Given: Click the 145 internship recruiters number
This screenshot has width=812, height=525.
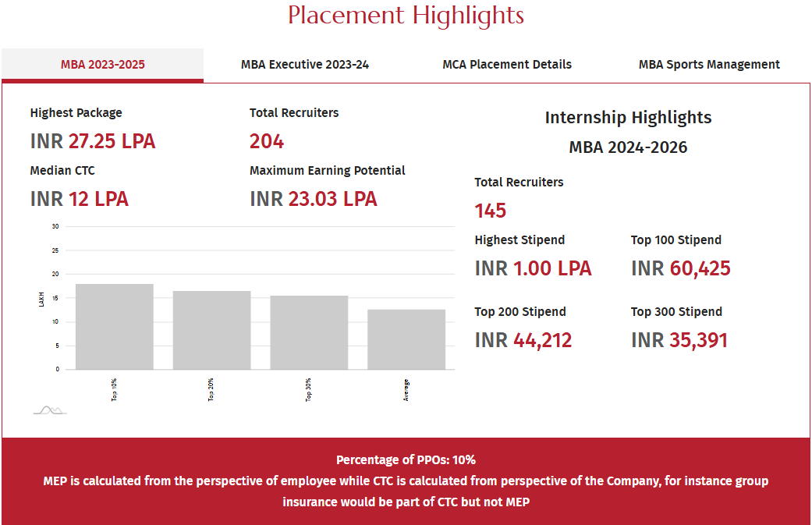Looking at the screenshot, I should (491, 211).
